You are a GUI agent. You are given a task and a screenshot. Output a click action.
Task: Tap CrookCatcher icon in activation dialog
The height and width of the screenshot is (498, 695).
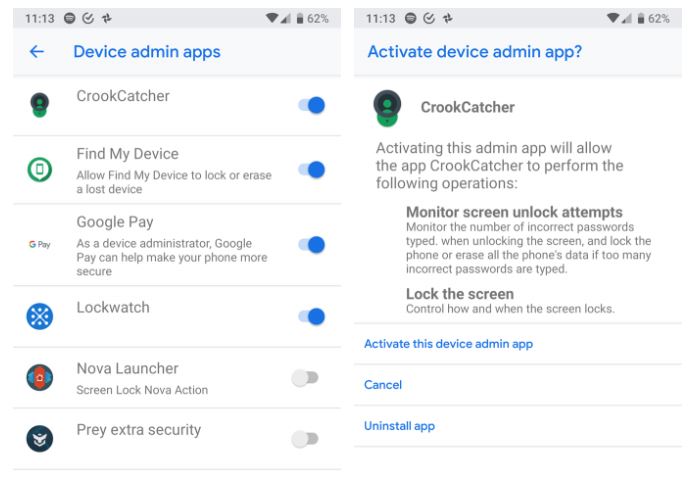pos(387,108)
